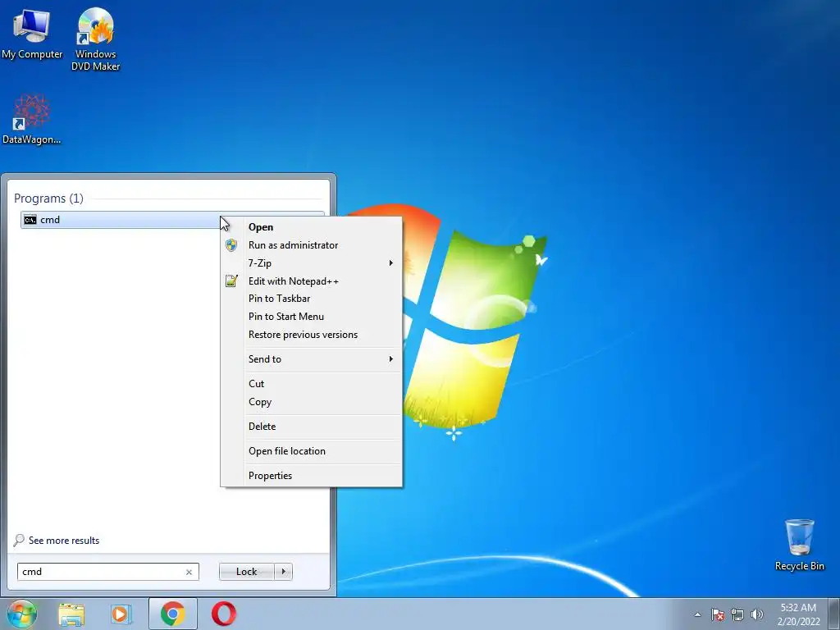Click the taskbar clock showing 5:32 AM
840x630 pixels.
tap(798, 614)
